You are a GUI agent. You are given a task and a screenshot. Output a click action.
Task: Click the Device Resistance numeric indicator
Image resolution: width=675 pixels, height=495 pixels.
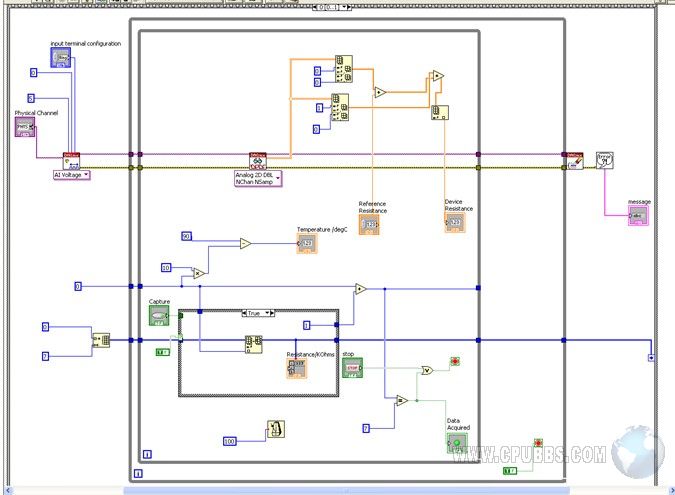455,223
